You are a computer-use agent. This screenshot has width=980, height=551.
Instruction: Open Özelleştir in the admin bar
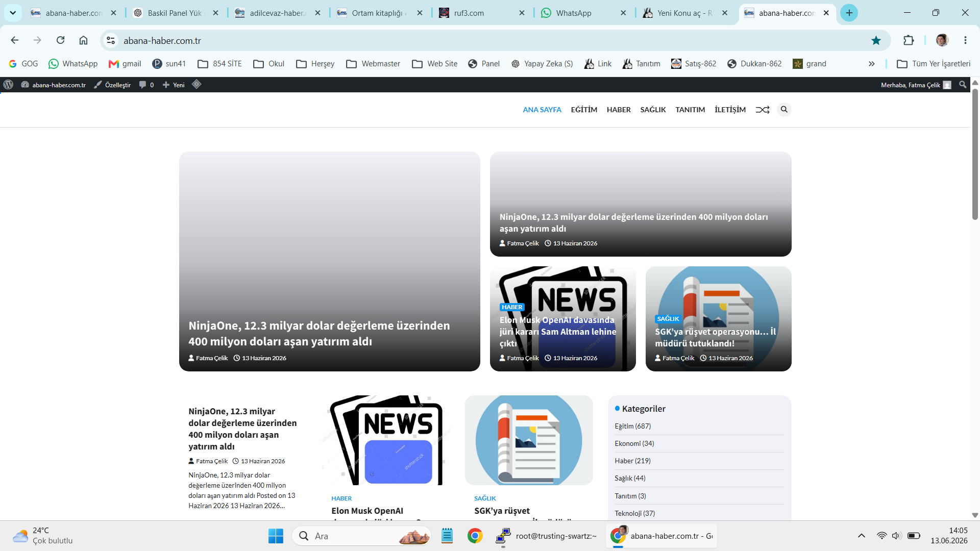pos(112,85)
